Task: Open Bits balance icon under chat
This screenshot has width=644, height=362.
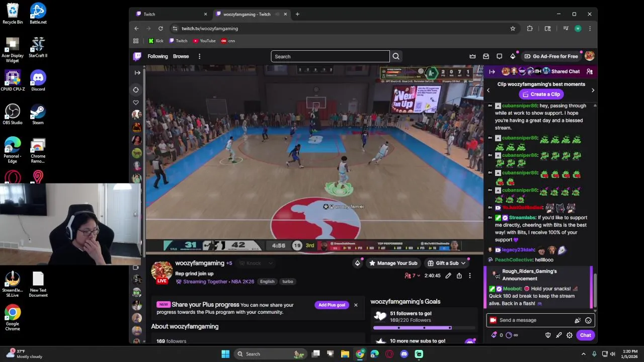Action: click(x=497, y=335)
